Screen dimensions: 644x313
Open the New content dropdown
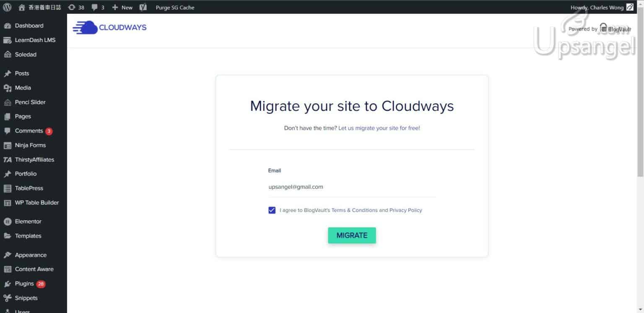coord(122,7)
